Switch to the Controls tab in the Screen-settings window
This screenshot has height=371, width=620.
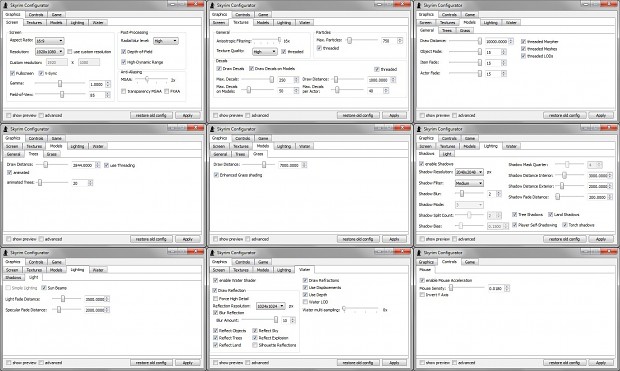click(36, 15)
